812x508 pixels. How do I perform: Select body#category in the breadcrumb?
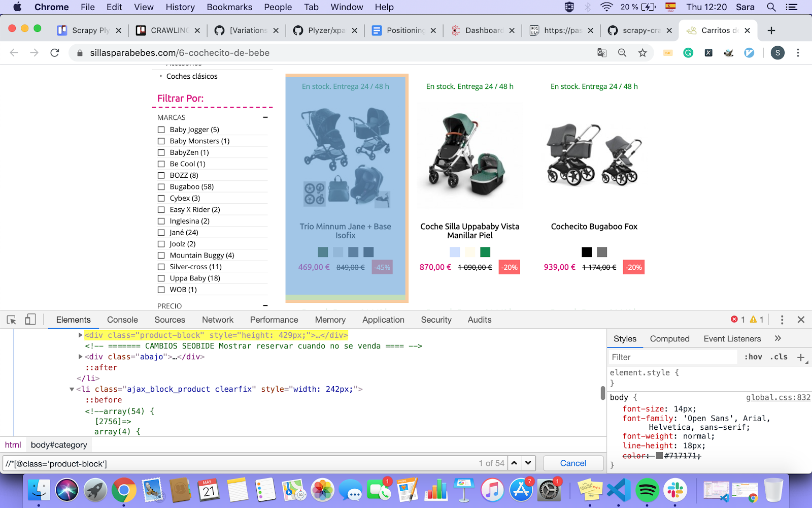coord(59,445)
